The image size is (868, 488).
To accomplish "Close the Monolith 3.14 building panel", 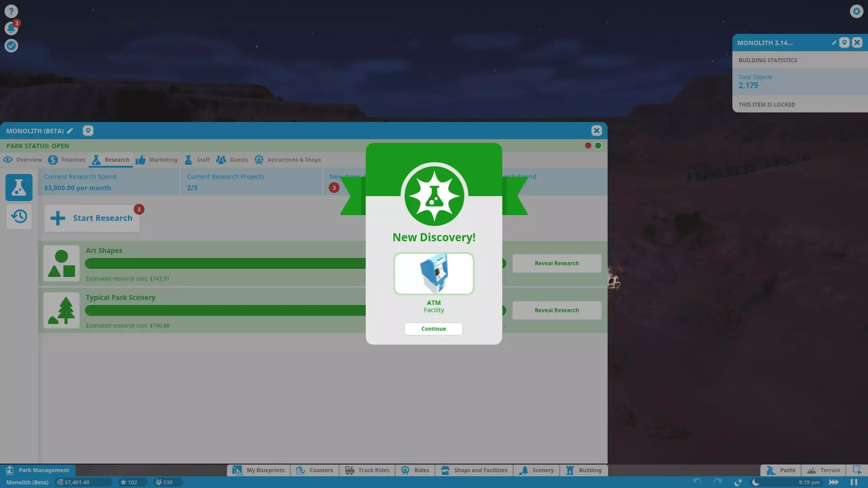I will (x=857, y=42).
